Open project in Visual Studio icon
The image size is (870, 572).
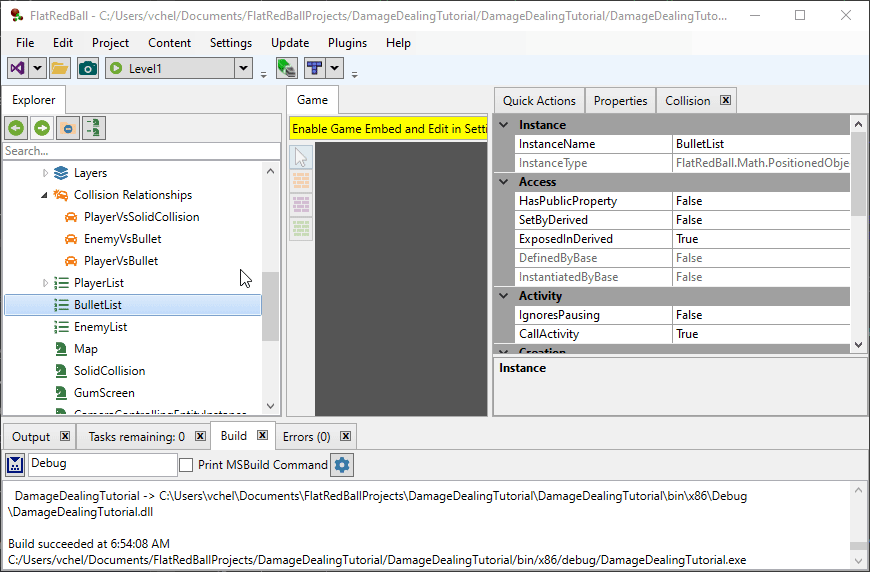[x=18, y=68]
